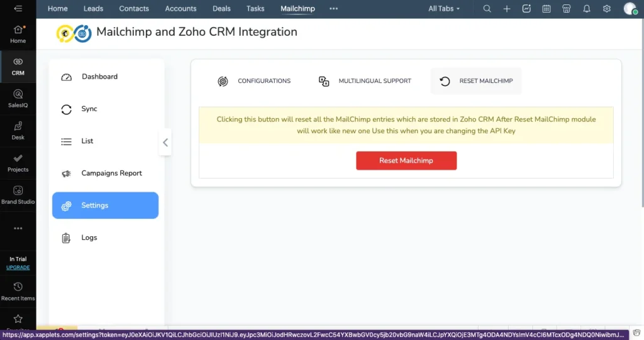This screenshot has width=644, height=340.
Task: Open SalesIQ in the left rail
Action: 18,99
